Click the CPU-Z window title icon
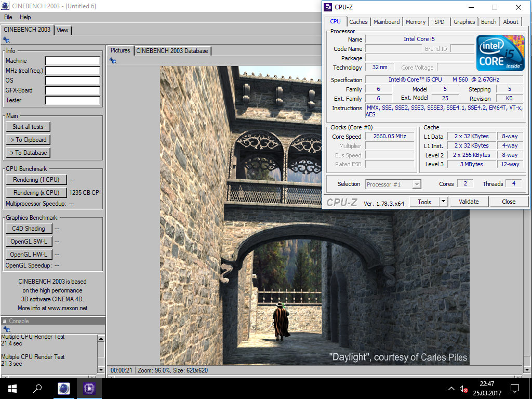The width and height of the screenshot is (532, 399). [x=327, y=7]
